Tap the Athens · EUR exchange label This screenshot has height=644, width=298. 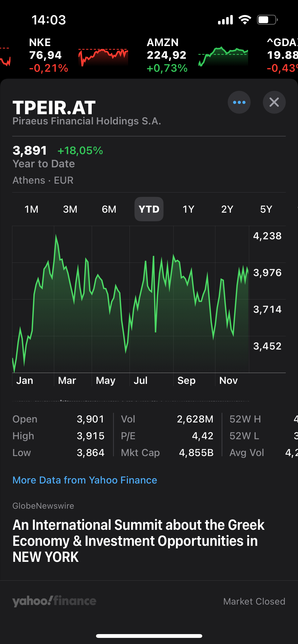pos(43,180)
